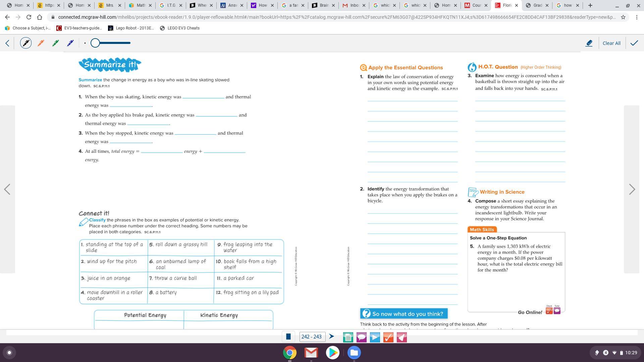Image resolution: width=644 pixels, height=362 pixels.
Task: Open the blue play video icon
Action: click(375, 337)
